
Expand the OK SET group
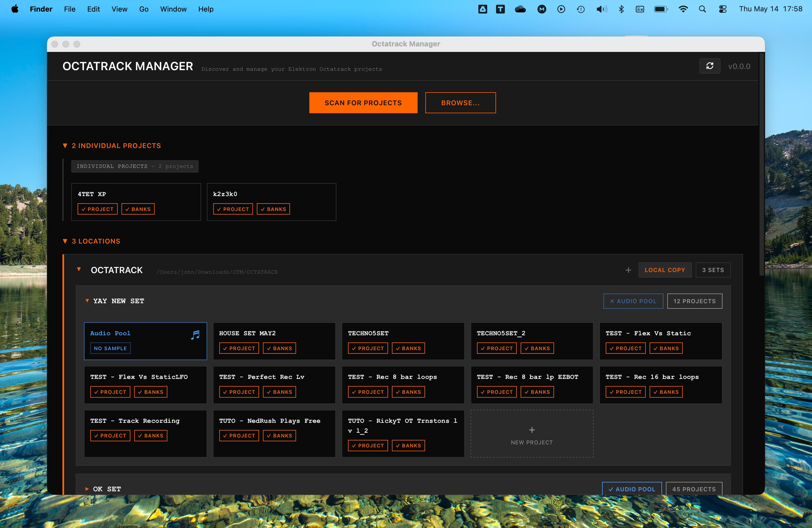[87, 489]
